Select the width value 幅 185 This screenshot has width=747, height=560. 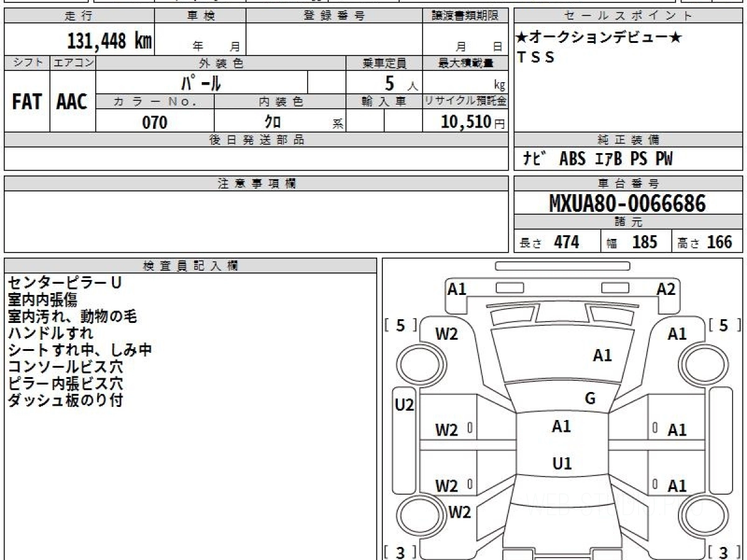(x=632, y=242)
